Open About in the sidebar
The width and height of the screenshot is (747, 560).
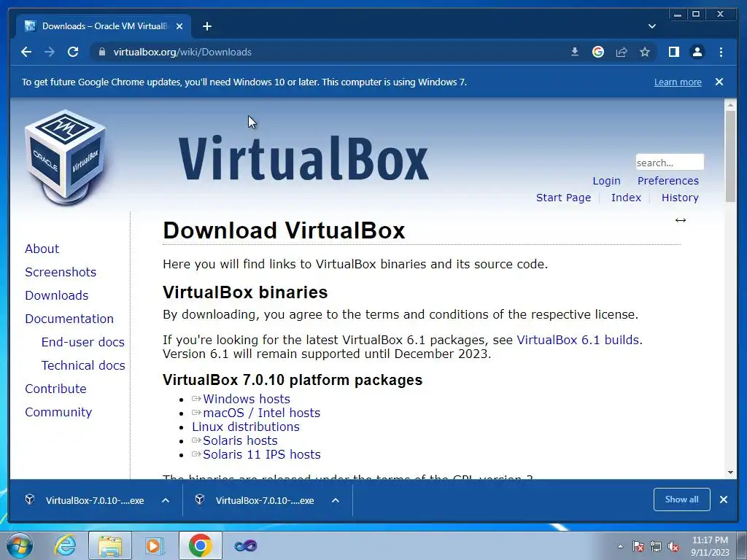point(42,249)
